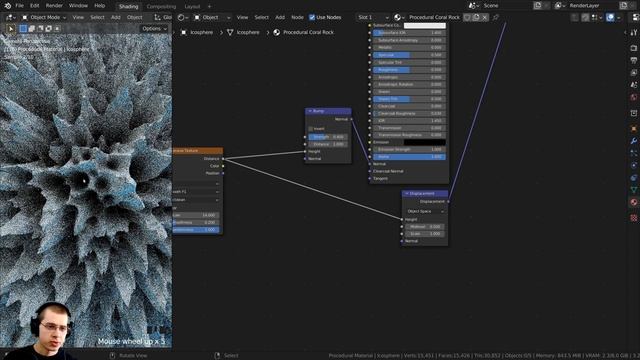Browse materials with the sphere icon
The image size is (640, 360).
(399, 17)
